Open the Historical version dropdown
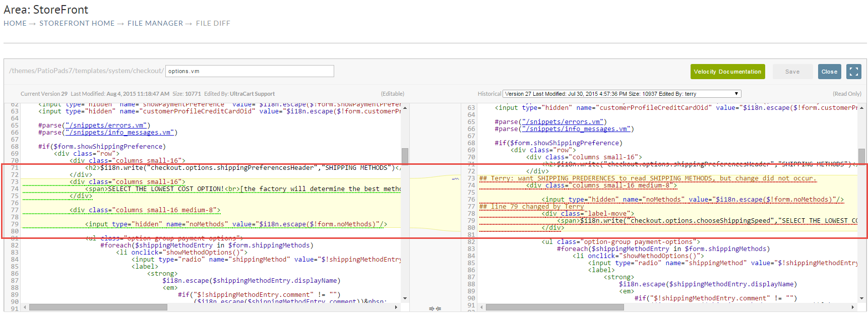This screenshot has width=868, height=313. click(622, 94)
